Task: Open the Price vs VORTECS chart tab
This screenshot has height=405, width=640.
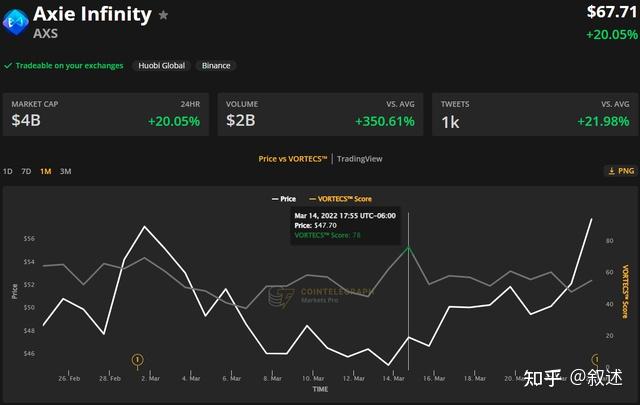Action: (x=293, y=159)
